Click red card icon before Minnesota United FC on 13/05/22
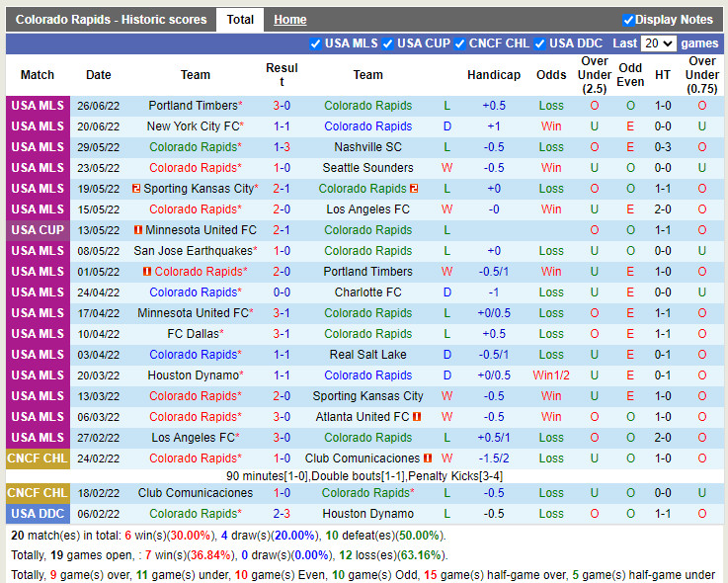728x583 pixels. point(138,230)
